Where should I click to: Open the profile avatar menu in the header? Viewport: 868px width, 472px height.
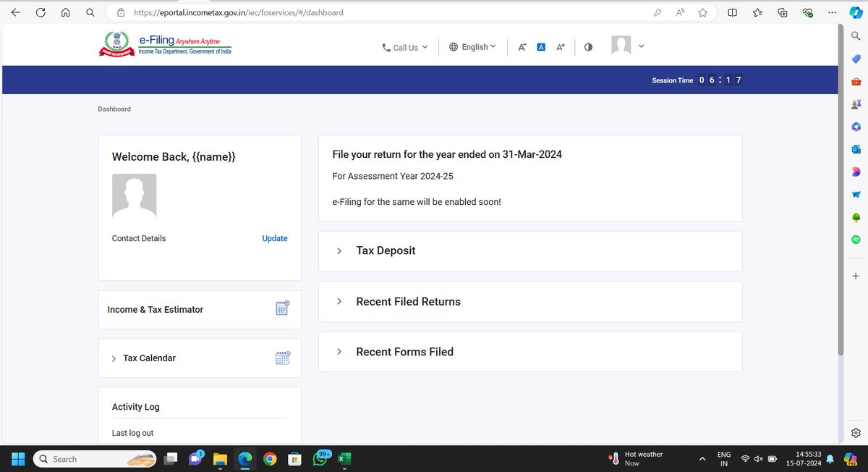point(627,46)
